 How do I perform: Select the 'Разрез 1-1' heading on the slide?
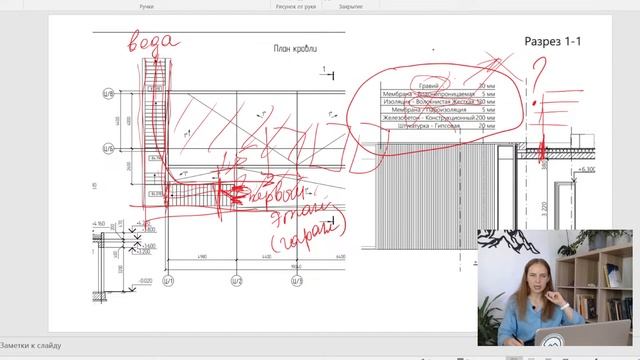click(553, 41)
